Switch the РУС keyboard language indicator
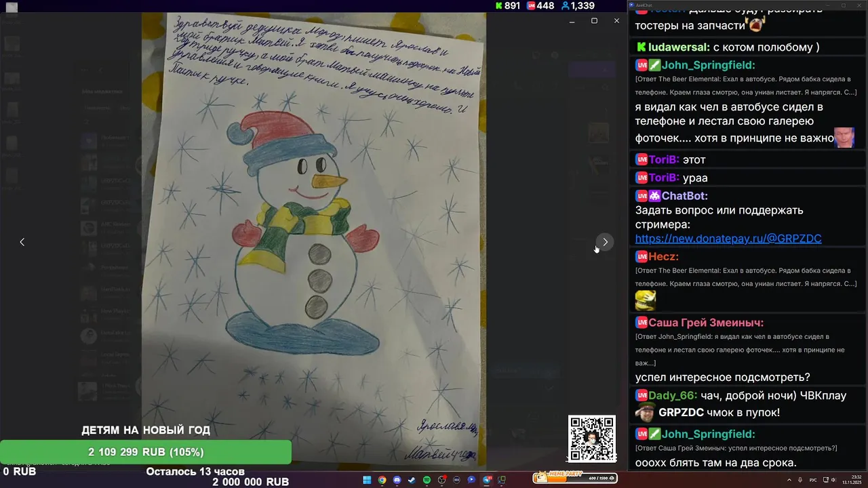Image resolution: width=868 pixels, height=488 pixels. pos(813,480)
